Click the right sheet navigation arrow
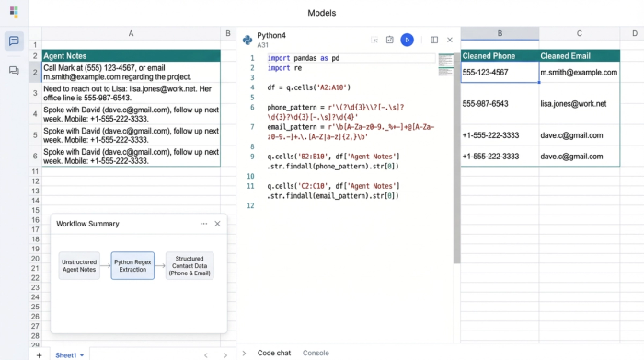 pos(225,355)
